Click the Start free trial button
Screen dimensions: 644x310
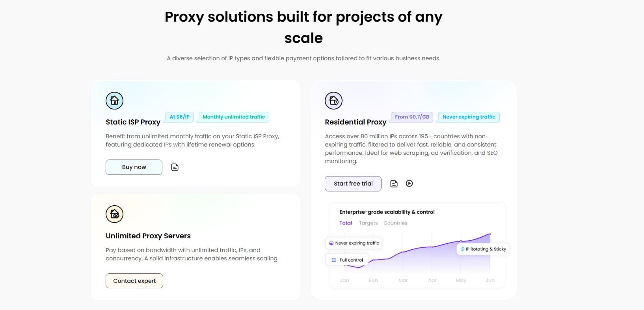pyautogui.click(x=353, y=184)
